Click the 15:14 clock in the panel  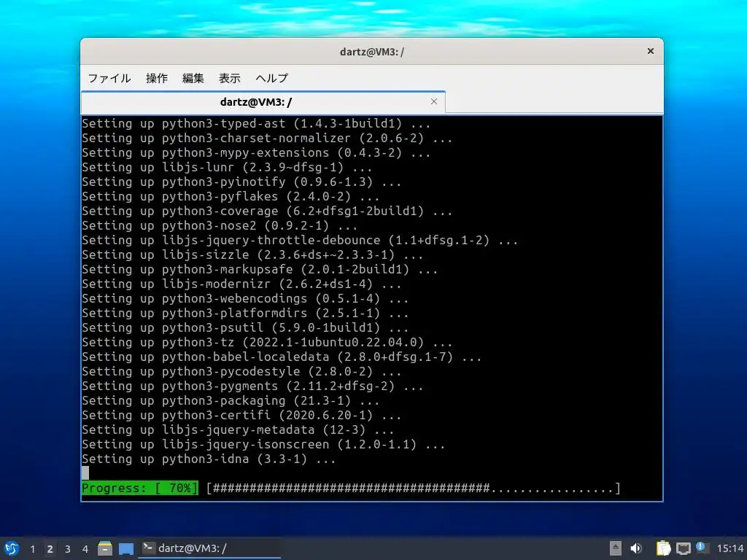[x=729, y=548]
